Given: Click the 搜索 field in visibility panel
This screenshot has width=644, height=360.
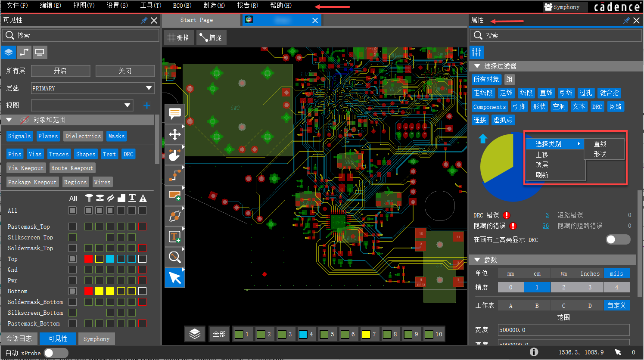Looking at the screenshot, I should (81, 35).
